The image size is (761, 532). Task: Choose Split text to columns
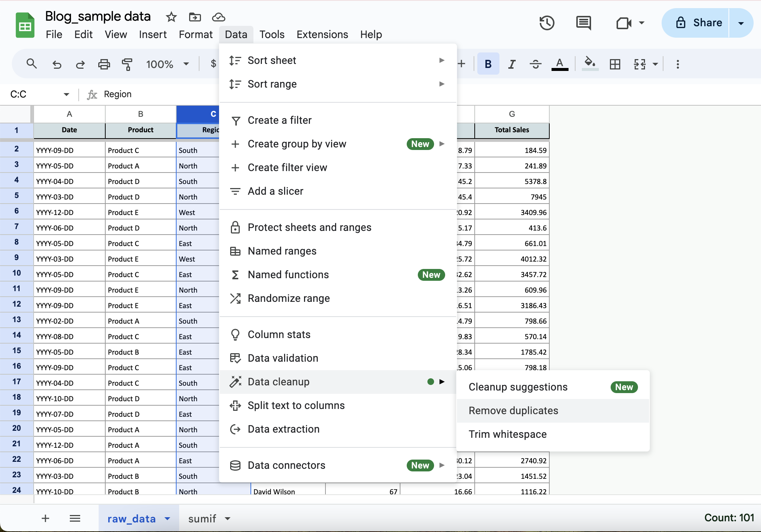tap(296, 406)
